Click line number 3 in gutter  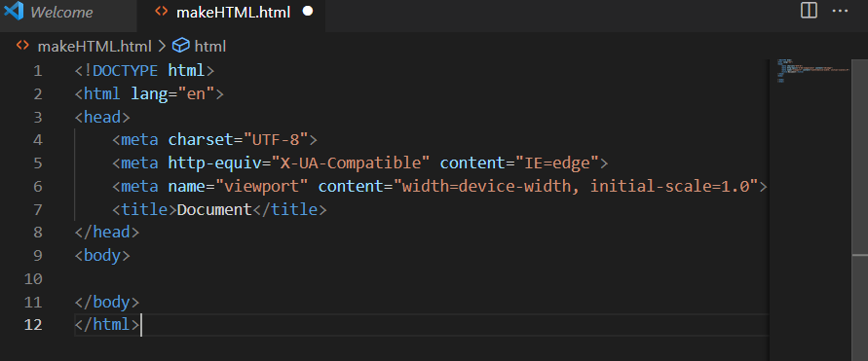37,117
